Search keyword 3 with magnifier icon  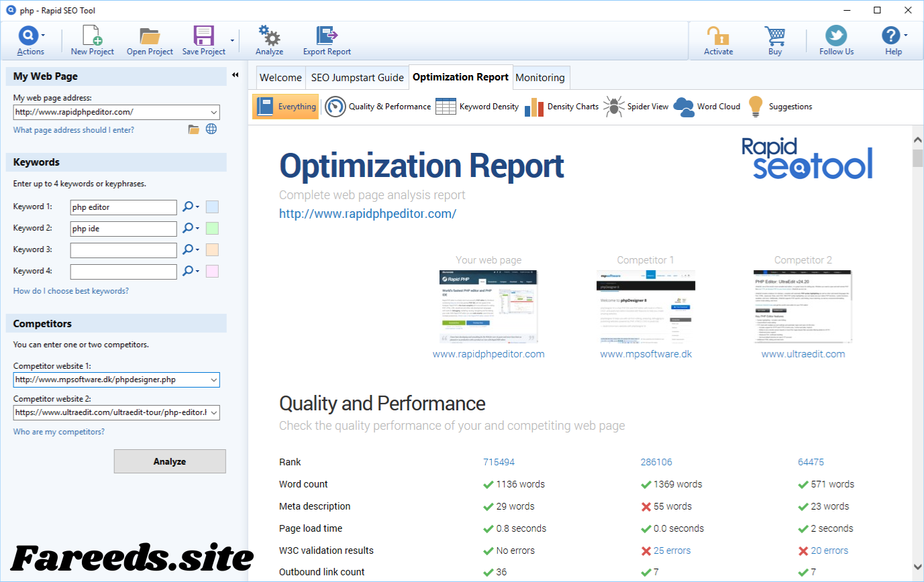coord(189,250)
